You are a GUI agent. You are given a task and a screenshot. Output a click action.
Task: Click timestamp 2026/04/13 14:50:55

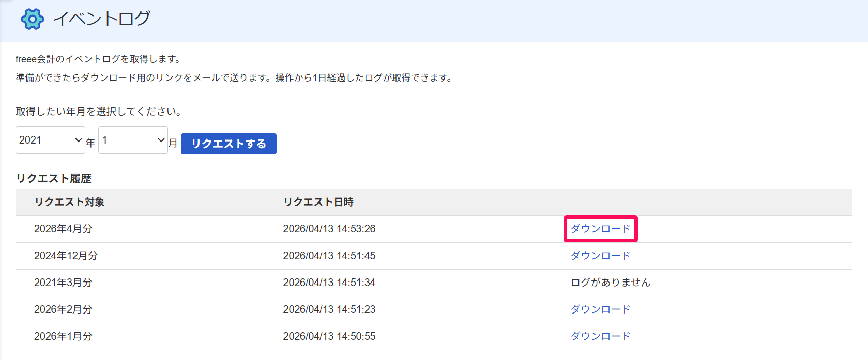329,336
